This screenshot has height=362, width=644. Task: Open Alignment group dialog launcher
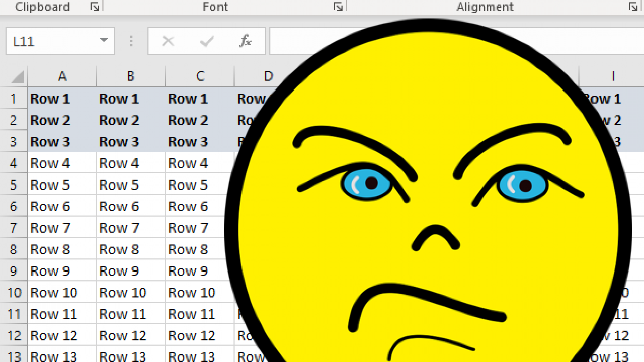(633, 7)
